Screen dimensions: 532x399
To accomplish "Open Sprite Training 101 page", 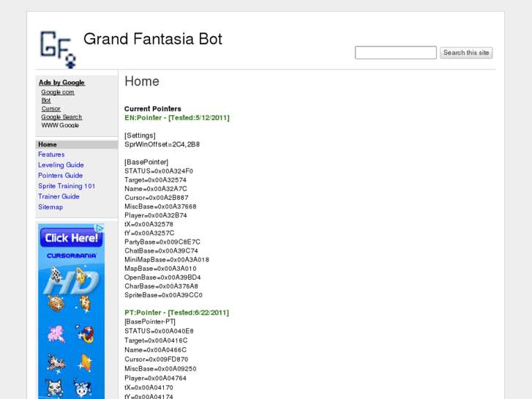I will point(67,186).
